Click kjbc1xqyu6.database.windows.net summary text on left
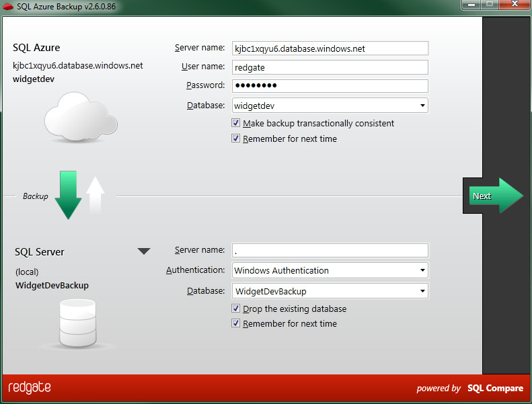Viewport: 532px width, 404px height. click(78, 65)
